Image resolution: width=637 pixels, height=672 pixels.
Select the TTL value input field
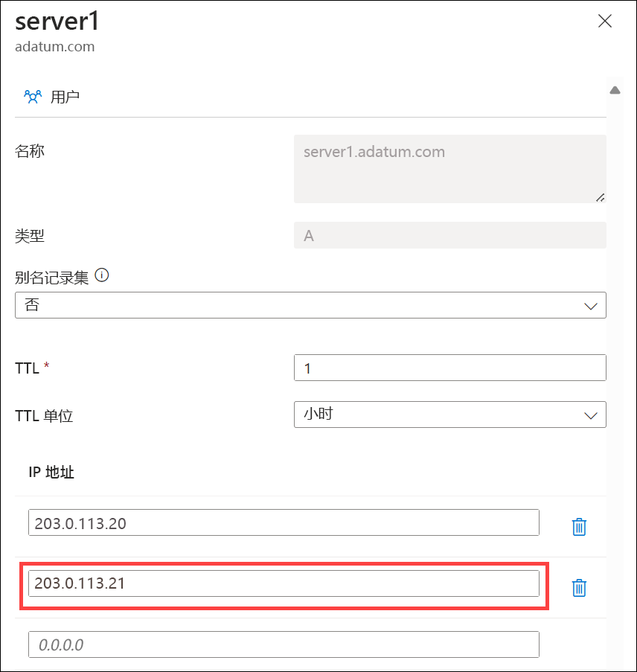tap(449, 368)
